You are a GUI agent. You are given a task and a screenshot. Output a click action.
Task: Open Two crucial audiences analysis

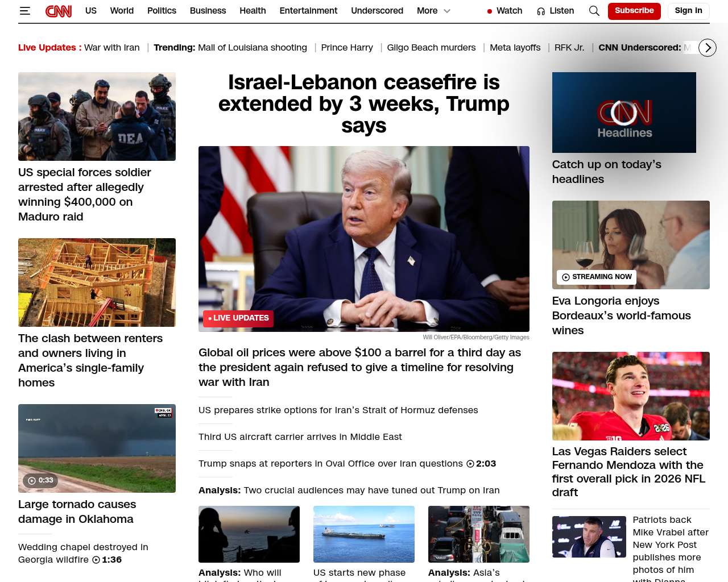tap(349, 490)
